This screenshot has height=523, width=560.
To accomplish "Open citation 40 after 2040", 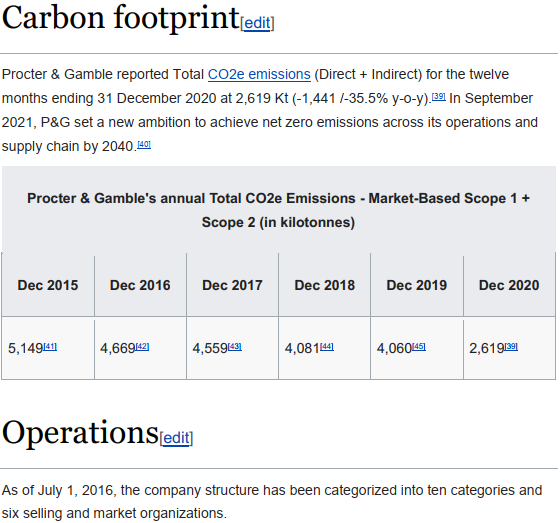I will point(144,144).
